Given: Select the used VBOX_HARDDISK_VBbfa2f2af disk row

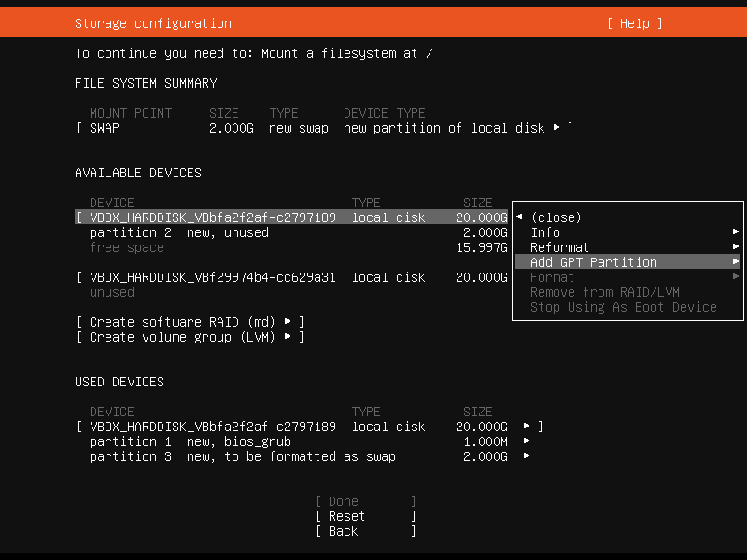Looking at the screenshot, I should point(309,427).
